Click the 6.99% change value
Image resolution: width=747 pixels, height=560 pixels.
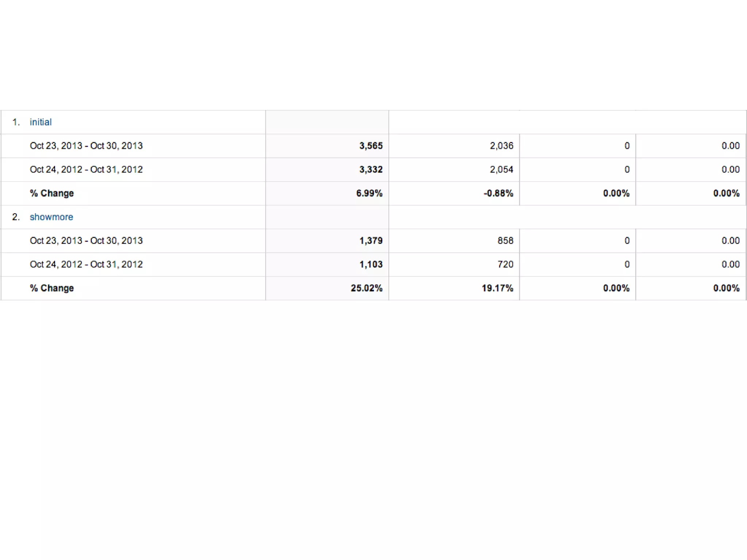point(369,193)
